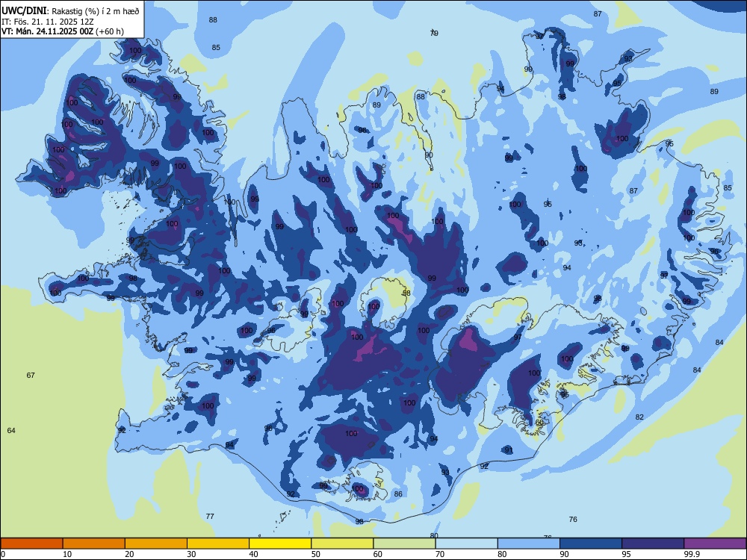The width and height of the screenshot is (747, 560).
Task: Click the 90–95 dark blue legend swatch
Action: 591,544
